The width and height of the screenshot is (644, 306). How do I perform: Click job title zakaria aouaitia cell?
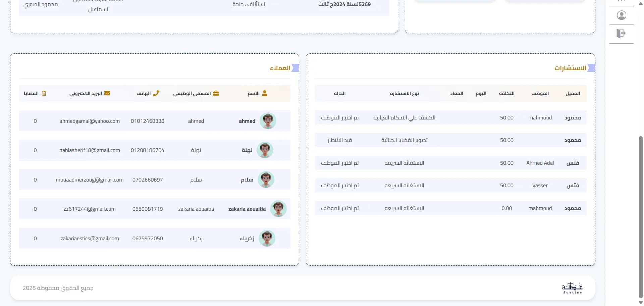click(x=196, y=209)
